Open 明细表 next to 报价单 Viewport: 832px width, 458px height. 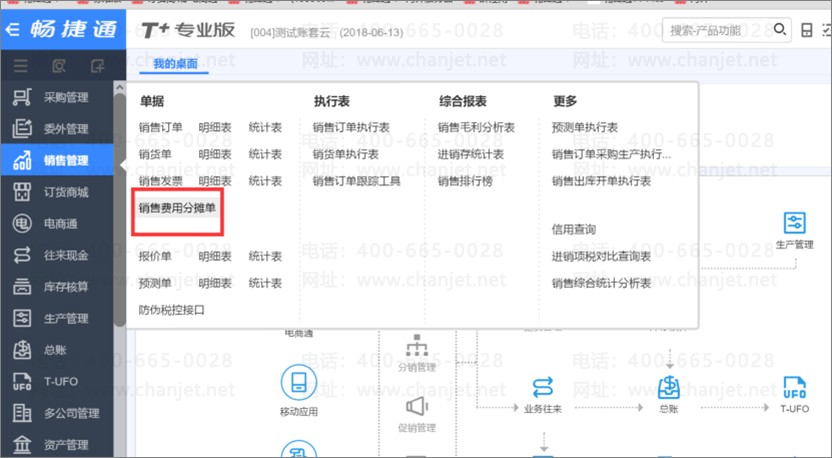(x=215, y=256)
